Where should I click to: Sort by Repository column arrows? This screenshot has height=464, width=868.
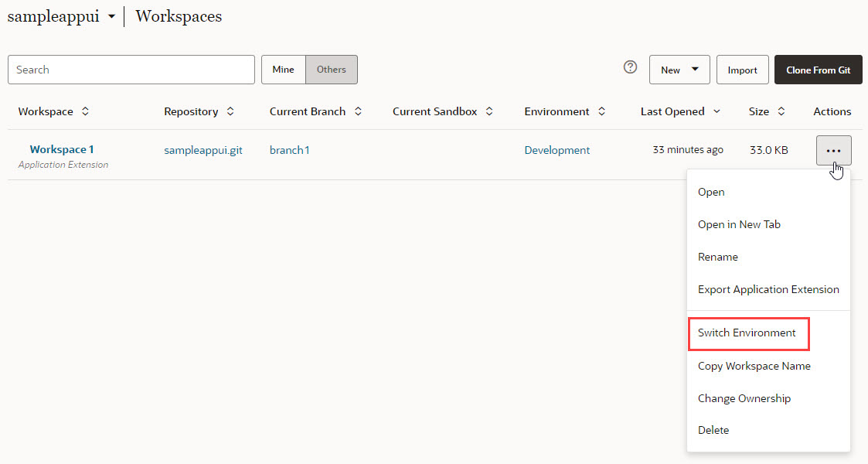pyautogui.click(x=230, y=111)
